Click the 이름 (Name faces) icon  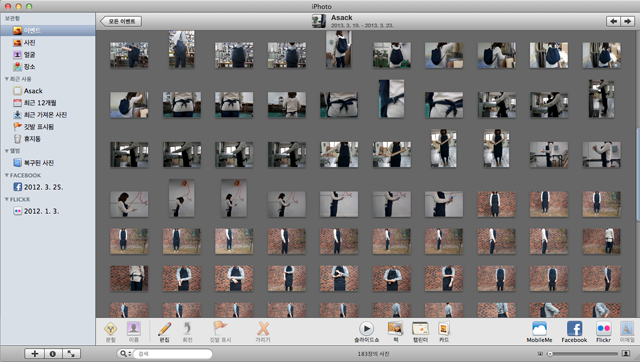click(x=133, y=329)
